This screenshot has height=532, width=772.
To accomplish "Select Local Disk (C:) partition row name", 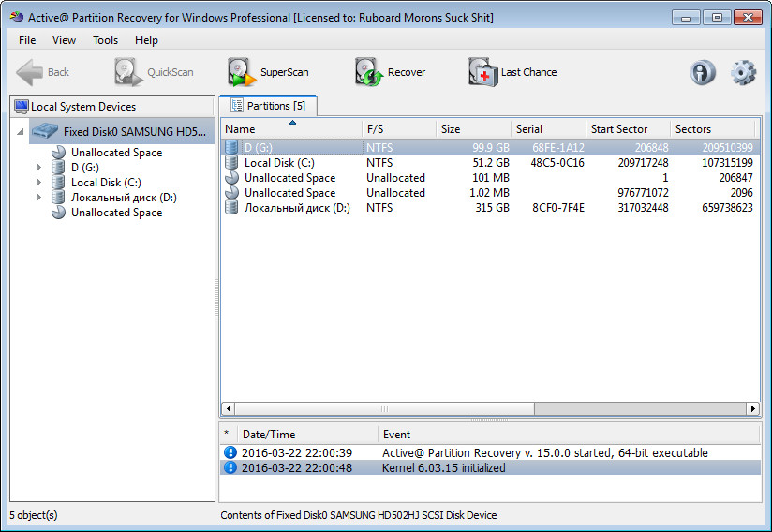I will coord(279,163).
